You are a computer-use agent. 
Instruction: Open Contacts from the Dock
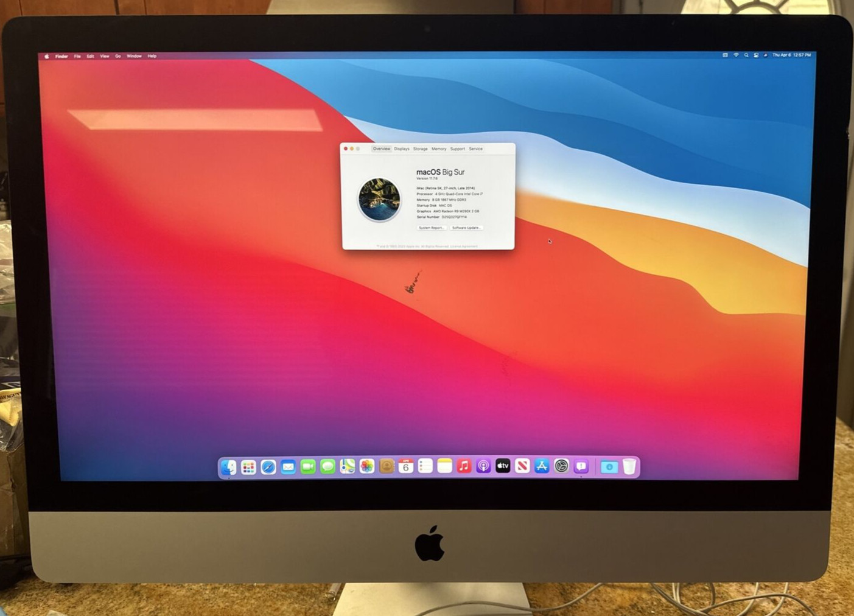386,466
